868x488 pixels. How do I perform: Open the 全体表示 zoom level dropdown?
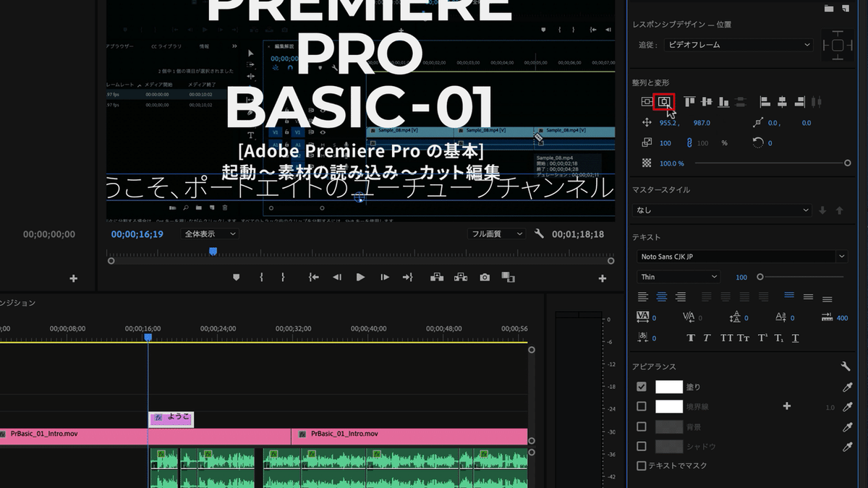point(210,234)
